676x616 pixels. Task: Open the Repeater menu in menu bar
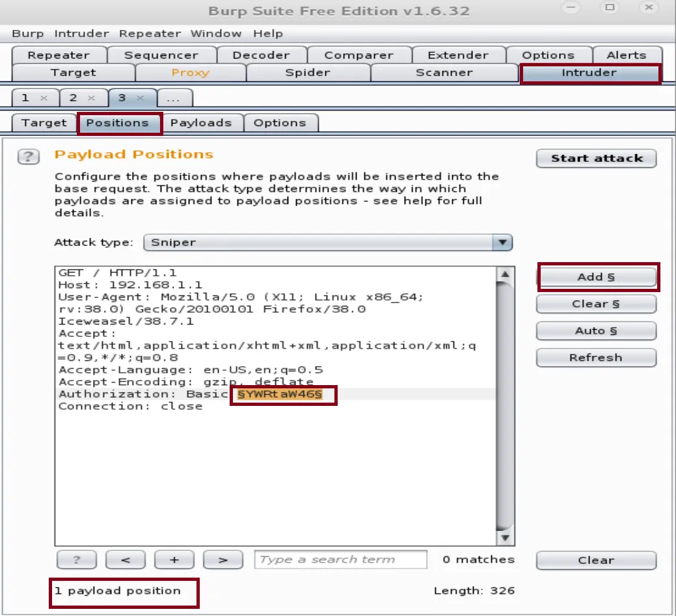[x=150, y=34]
